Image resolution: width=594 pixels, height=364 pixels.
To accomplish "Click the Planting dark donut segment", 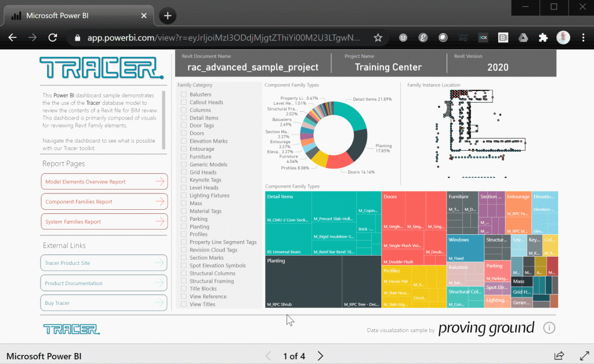I will 357,145.
